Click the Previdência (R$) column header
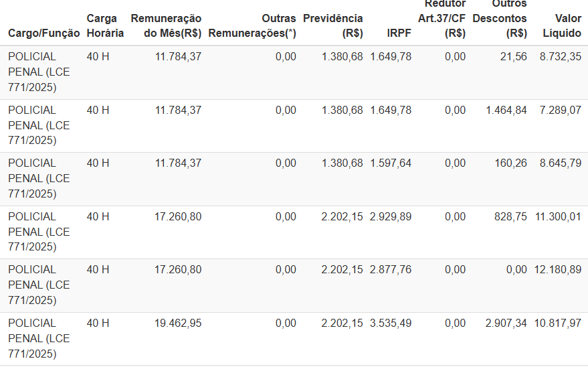588x367 pixels. point(333,25)
